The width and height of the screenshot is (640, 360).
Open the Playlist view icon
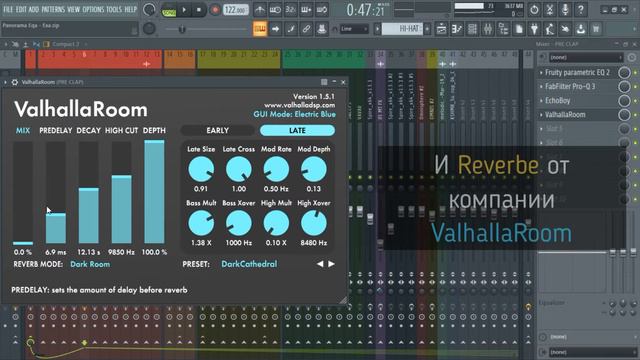pyautogui.click(x=441, y=29)
